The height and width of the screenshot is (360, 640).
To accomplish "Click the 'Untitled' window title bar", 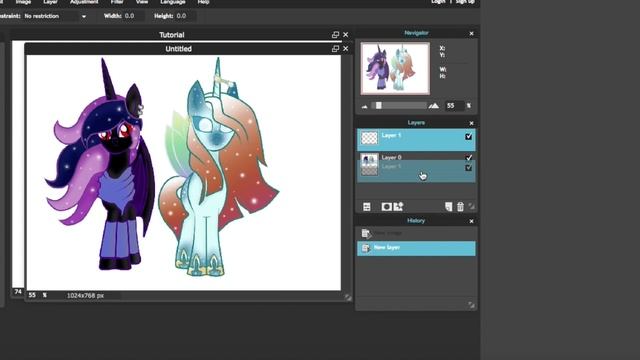I will tap(178, 49).
